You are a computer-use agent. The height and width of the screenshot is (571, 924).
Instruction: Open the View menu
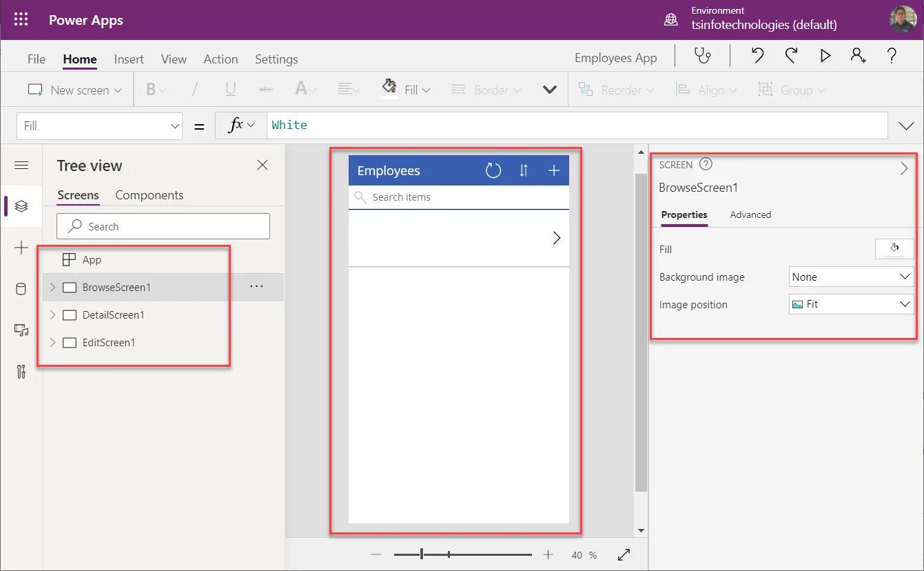[x=174, y=59]
